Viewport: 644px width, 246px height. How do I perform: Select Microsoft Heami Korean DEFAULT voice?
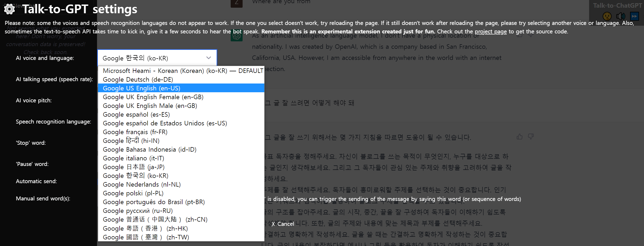tap(181, 71)
